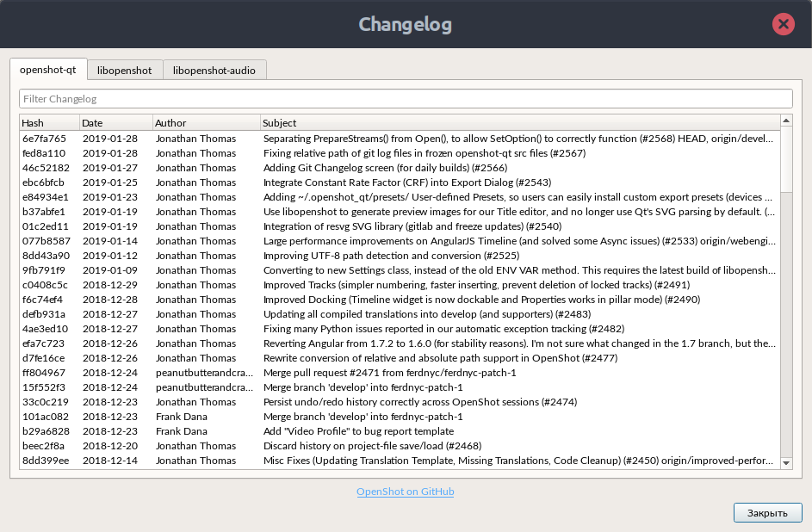The height and width of the screenshot is (532, 812).
Task: Select commit hash fed8a110
Action: [x=44, y=153]
